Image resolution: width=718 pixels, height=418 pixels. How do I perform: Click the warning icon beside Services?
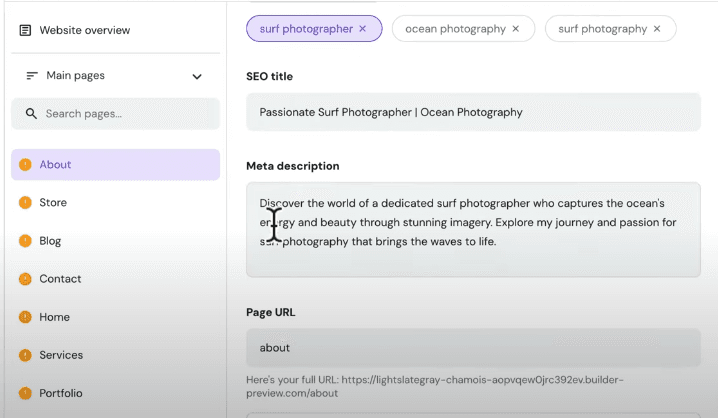[x=25, y=355]
